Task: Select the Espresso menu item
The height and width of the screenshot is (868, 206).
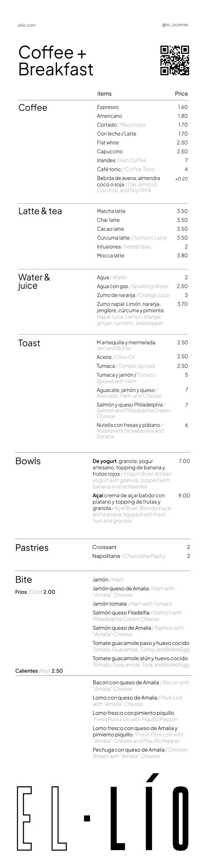Action: 108,107
